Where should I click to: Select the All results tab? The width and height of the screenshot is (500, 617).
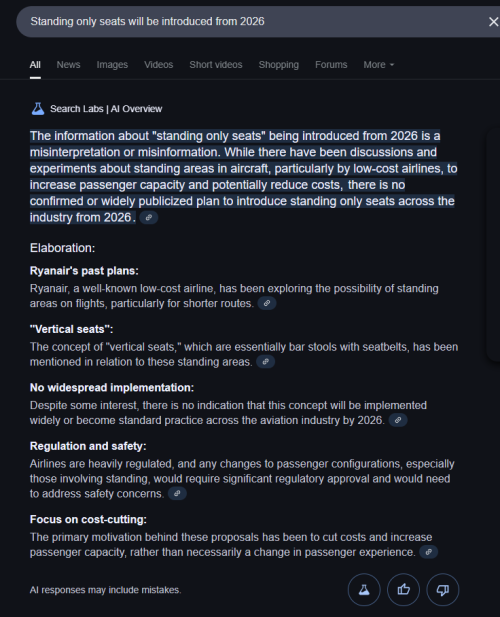pos(35,65)
